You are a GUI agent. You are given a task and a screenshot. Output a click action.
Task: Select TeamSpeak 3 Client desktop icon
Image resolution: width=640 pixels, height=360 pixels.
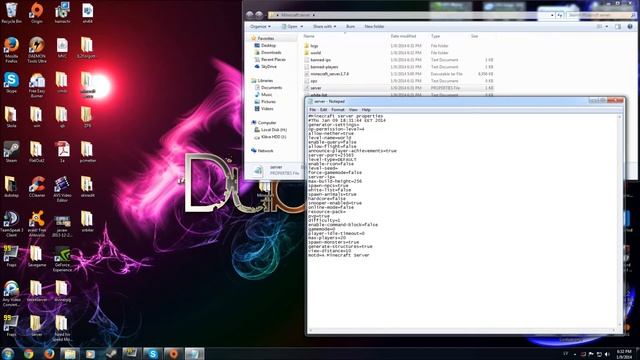coord(11,224)
